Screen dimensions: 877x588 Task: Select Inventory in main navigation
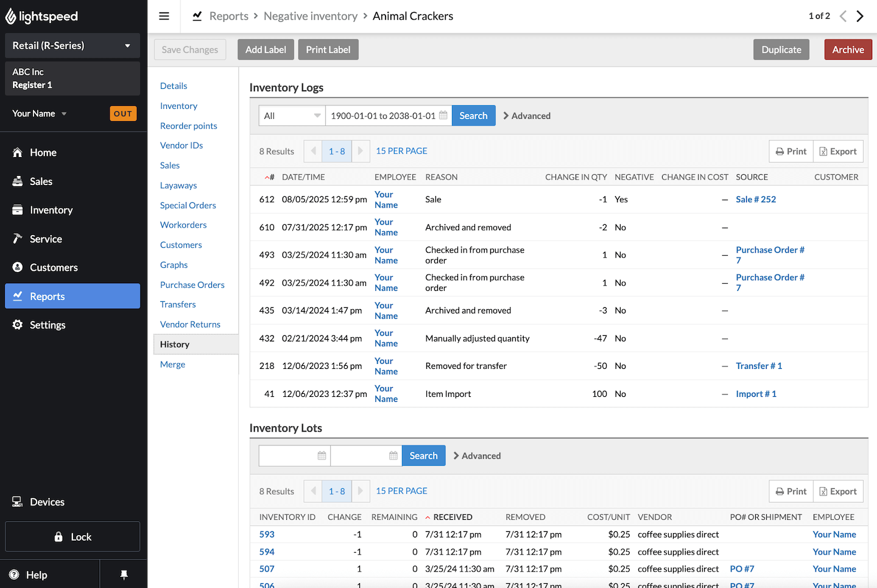[x=51, y=210]
